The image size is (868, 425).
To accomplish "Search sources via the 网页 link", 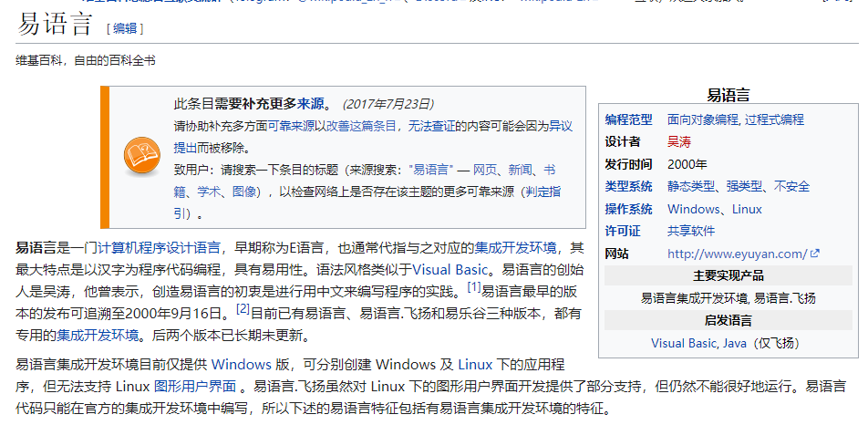I will point(485,170).
